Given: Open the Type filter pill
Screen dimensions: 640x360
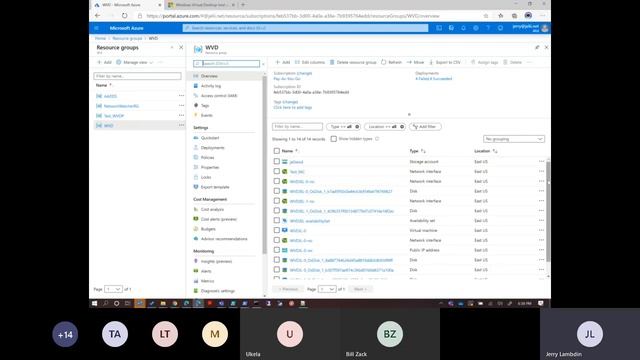Looking at the screenshot, I should (x=343, y=127).
